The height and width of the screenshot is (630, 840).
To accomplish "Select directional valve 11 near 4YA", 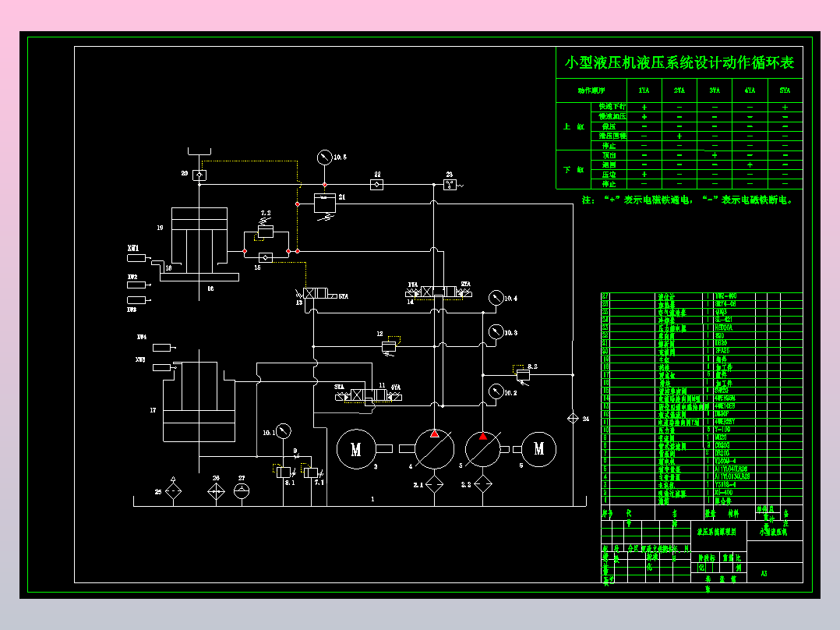I will click(369, 395).
